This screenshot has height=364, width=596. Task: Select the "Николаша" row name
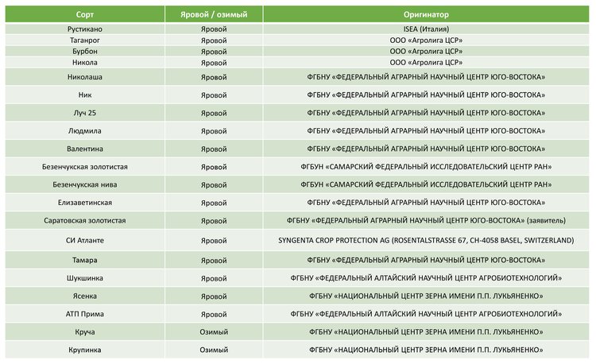click(84, 77)
